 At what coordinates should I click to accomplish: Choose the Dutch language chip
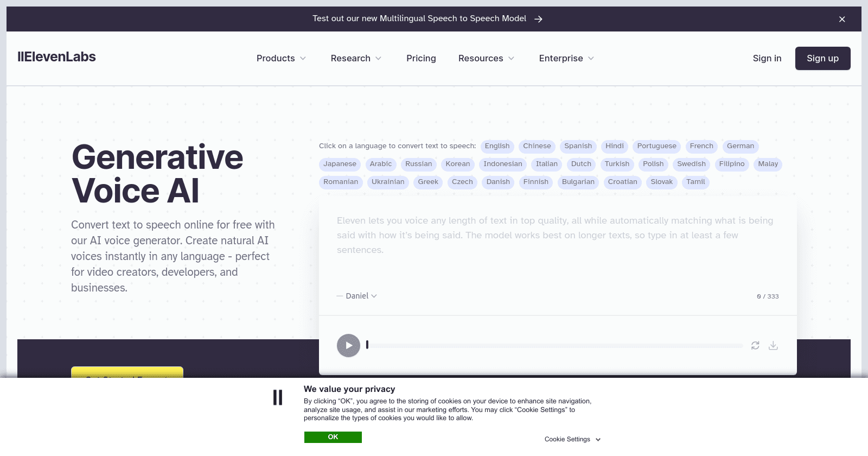[x=581, y=164]
